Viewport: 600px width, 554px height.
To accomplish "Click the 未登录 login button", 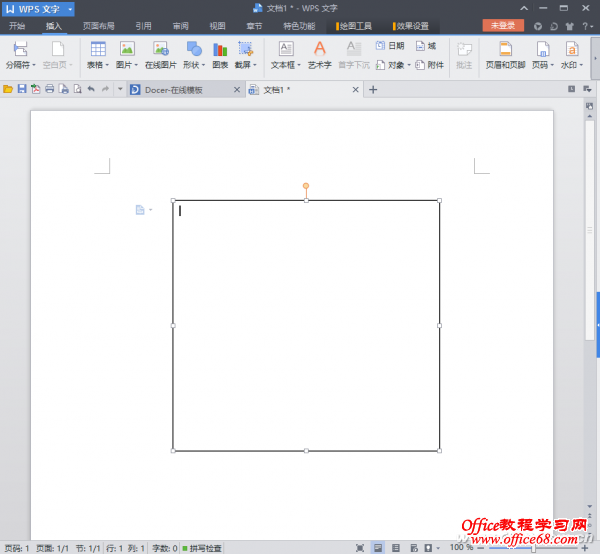I will [502, 26].
